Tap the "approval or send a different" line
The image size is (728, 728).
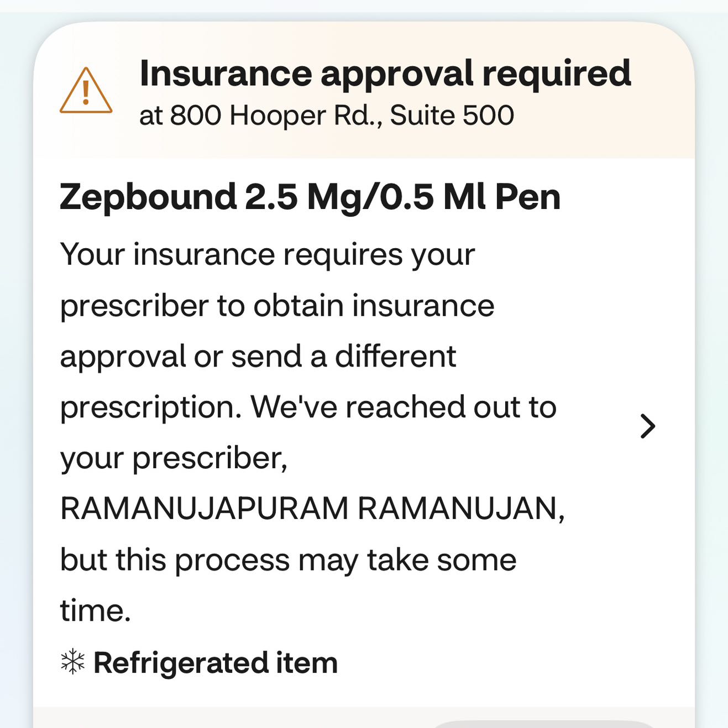(258, 357)
